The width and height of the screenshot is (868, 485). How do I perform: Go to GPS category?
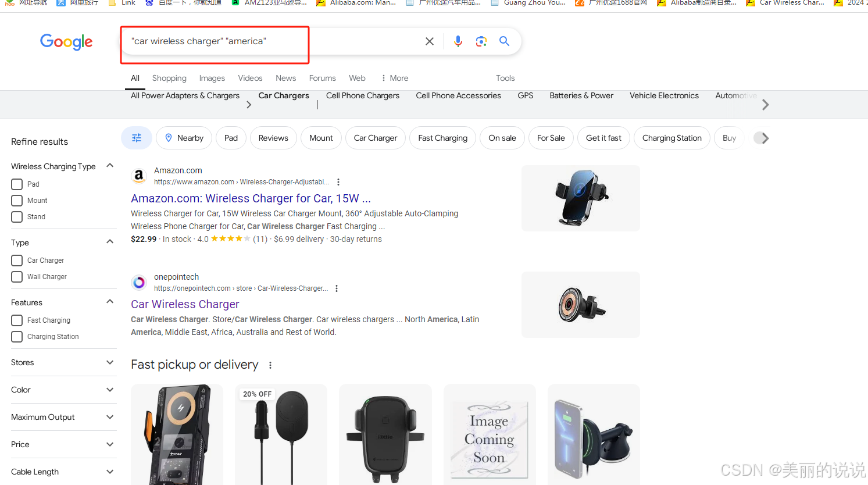526,95
